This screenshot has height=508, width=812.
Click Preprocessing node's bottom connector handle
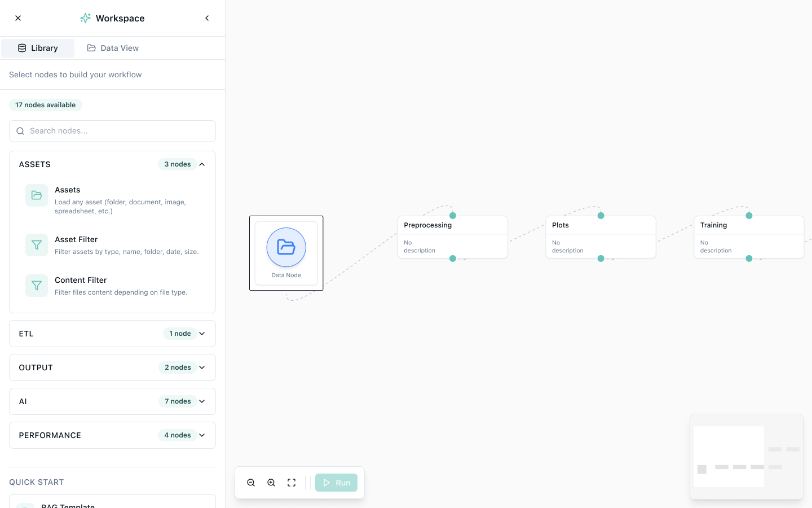453,259
